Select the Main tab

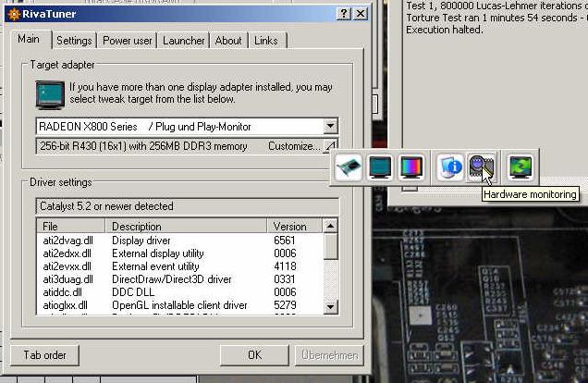(29, 39)
